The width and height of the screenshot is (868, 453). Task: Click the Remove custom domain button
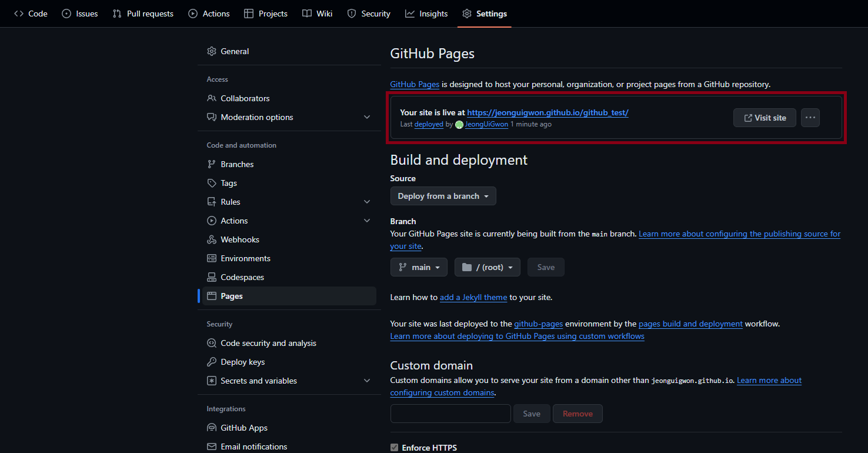pos(577,414)
